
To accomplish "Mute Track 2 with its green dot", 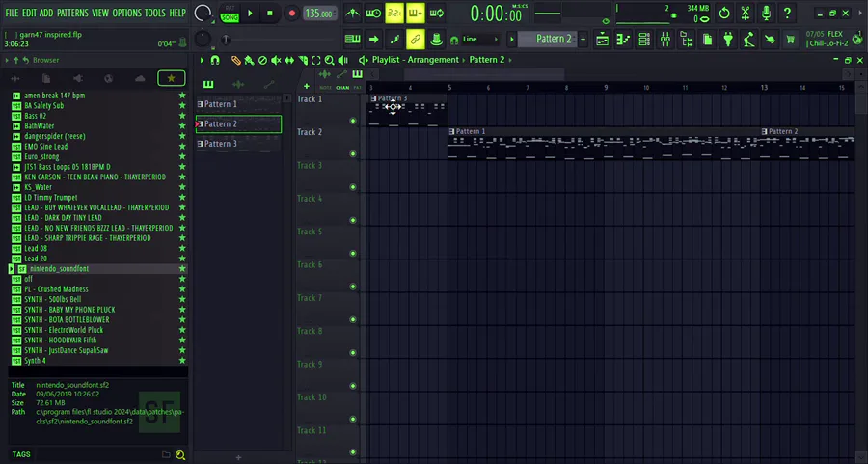I will click(353, 154).
